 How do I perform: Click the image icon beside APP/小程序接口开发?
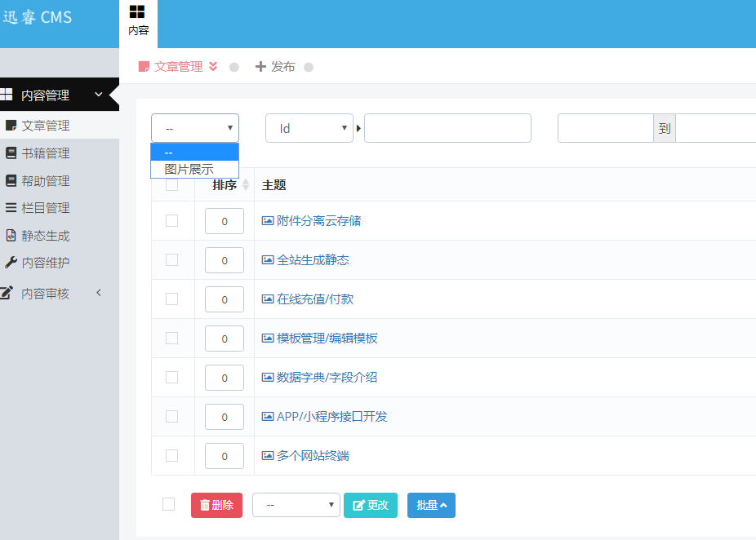(x=268, y=416)
